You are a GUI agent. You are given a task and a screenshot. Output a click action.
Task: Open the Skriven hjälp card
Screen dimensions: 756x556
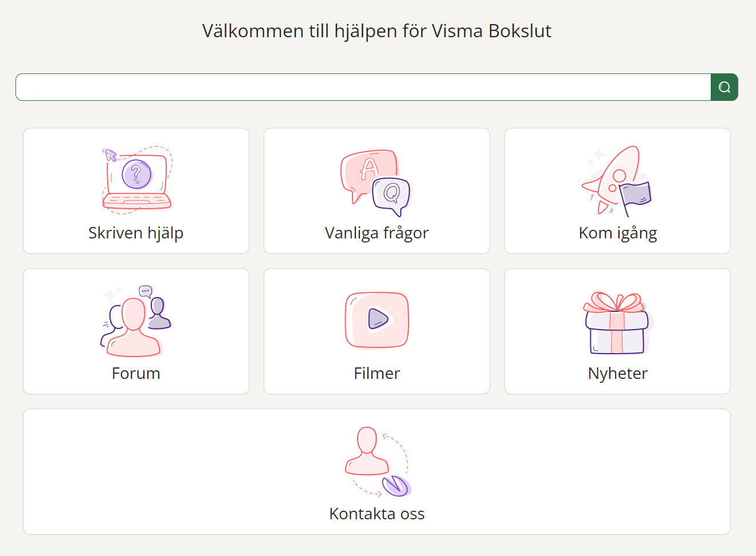coord(136,191)
